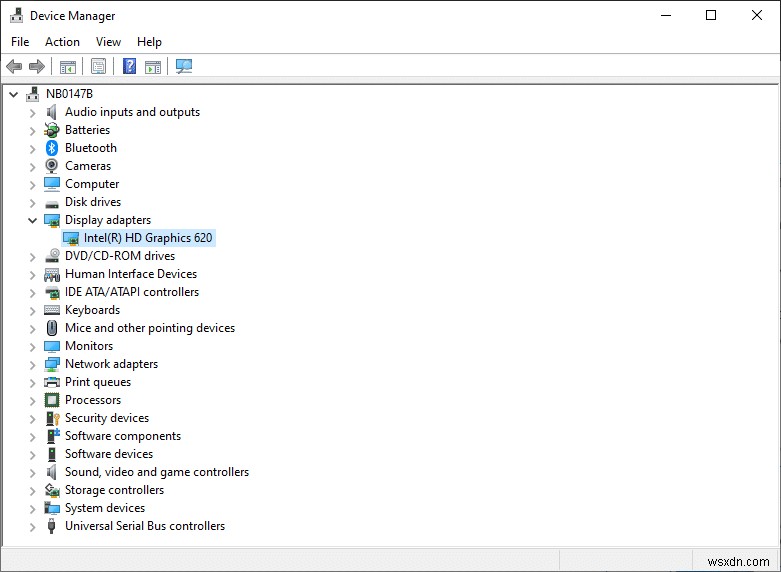Click the Cameras webcam icon
Viewport: 781px width, 572px height.
(x=52, y=166)
